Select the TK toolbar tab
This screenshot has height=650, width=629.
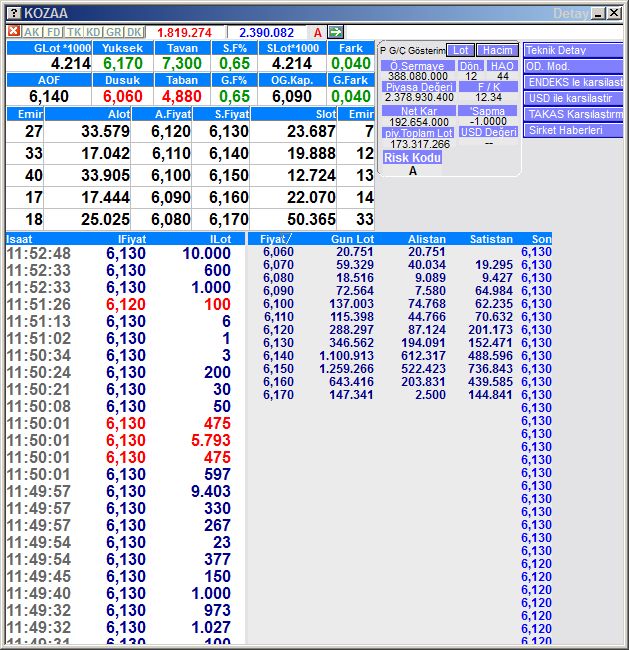click(74, 32)
